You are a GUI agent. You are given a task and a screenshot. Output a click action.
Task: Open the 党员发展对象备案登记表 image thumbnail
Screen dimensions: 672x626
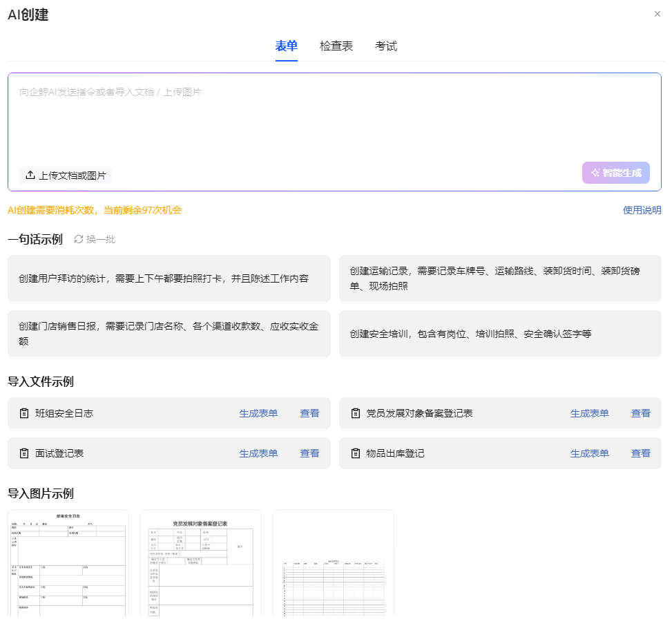pyautogui.click(x=200, y=563)
